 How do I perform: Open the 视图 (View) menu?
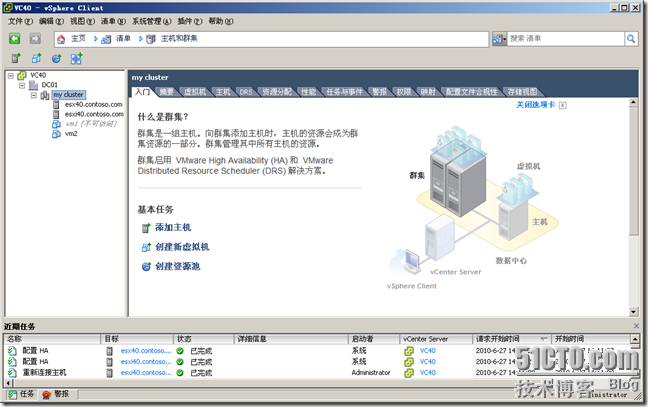tap(82, 21)
